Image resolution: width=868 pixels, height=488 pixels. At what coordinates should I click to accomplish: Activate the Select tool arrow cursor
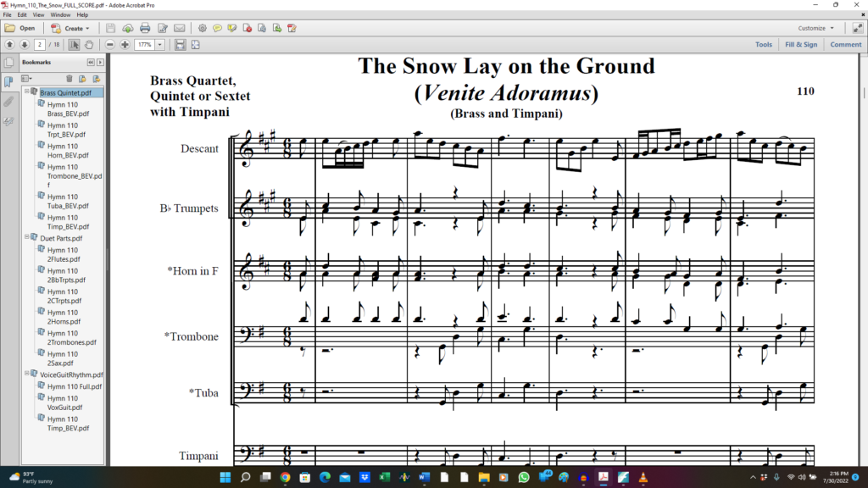[75, 45]
